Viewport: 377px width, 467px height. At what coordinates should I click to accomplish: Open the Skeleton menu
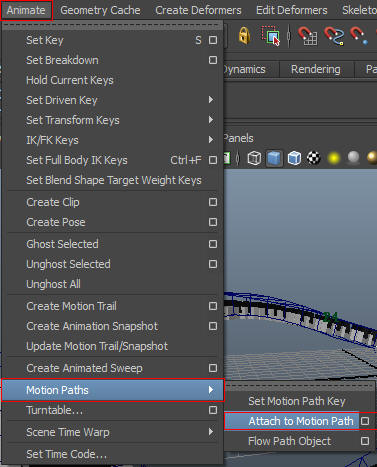[359, 10]
